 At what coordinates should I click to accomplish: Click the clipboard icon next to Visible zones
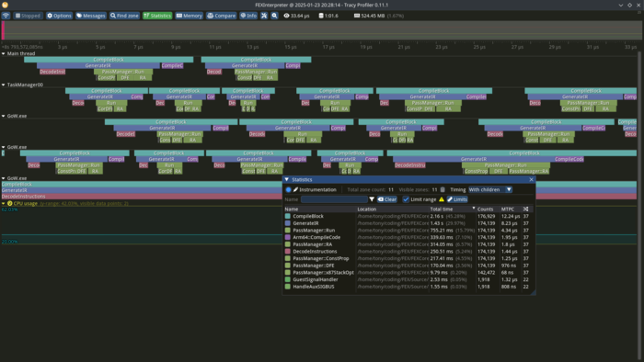[443, 190]
